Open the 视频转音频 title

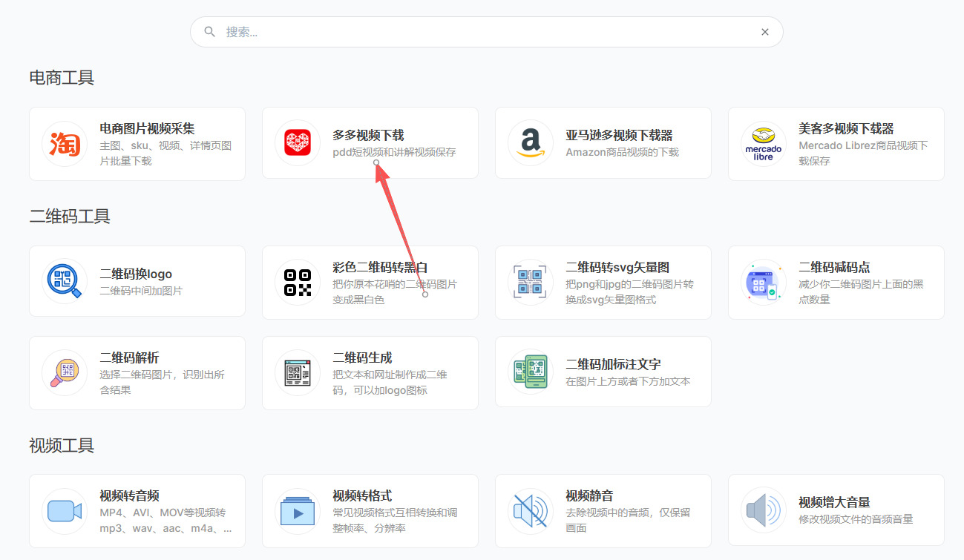(x=129, y=495)
